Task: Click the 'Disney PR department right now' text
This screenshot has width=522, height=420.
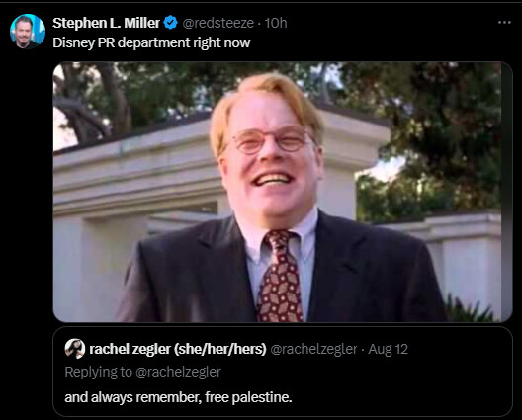Action: coord(151,42)
